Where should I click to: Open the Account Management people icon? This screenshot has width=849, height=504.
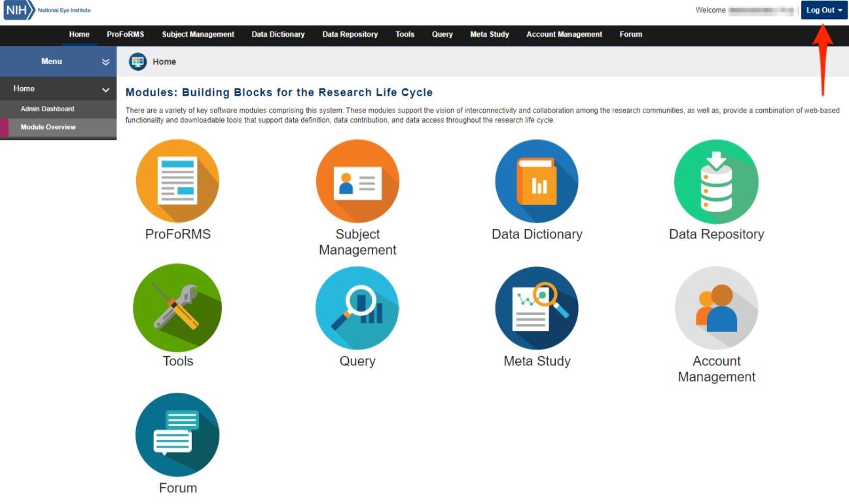(x=716, y=308)
